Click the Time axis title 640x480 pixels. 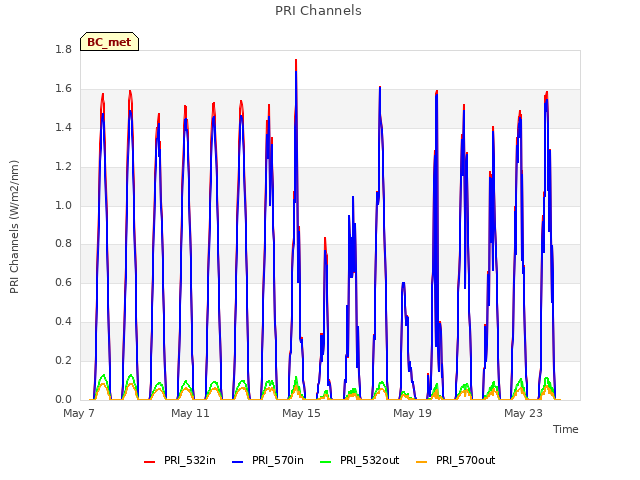tap(566, 429)
